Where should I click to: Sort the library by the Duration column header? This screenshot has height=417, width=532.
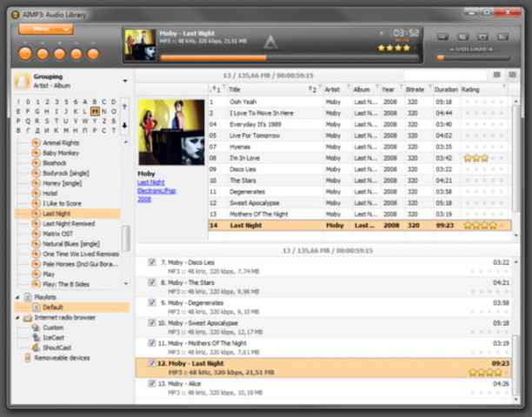[x=446, y=89]
